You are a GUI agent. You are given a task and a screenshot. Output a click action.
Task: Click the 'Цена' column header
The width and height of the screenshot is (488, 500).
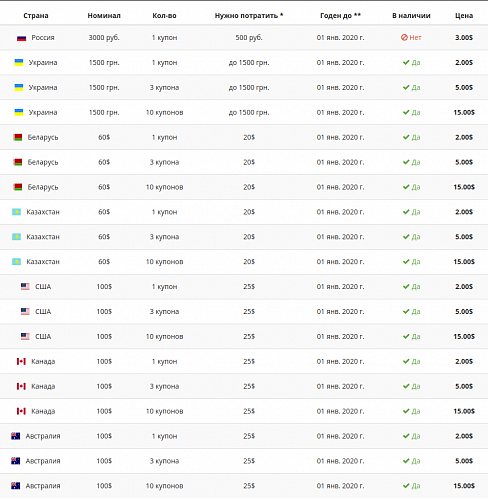pos(464,16)
